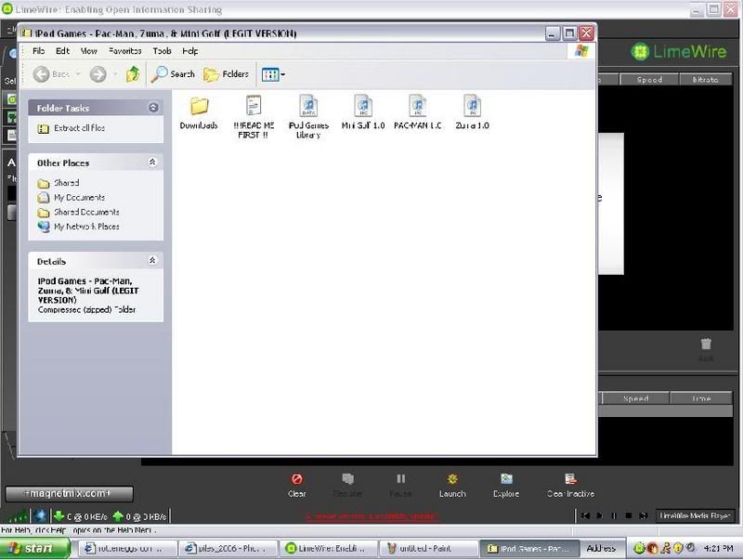Image resolution: width=743 pixels, height=560 pixels.
Task: Click the LimeWire Media Player label
Action: [x=695, y=515]
